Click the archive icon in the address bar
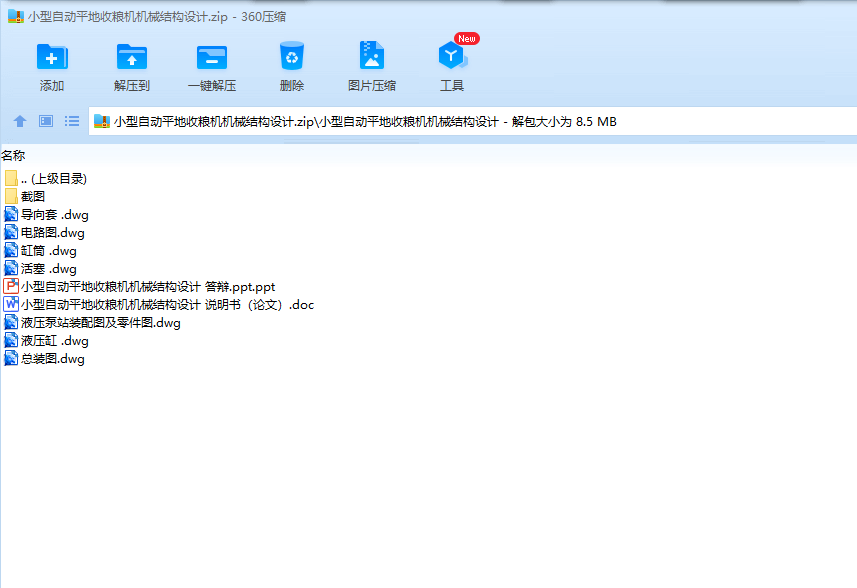The height and width of the screenshot is (588, 857). (x=102, y=121)
